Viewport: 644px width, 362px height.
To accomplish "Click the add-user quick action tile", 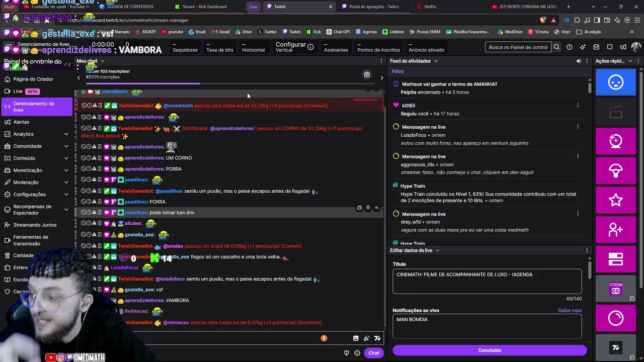I will point(616,230).
